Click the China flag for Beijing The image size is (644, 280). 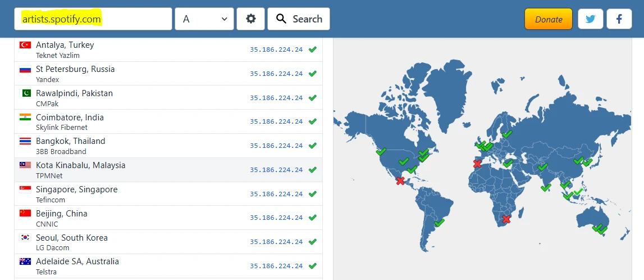(x=25, y=214)
